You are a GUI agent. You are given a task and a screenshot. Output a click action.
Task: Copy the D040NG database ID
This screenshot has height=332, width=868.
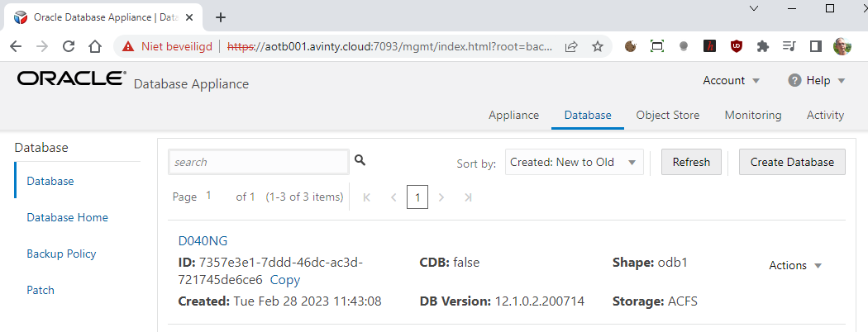pyautogui.click(x=285, y=280)
